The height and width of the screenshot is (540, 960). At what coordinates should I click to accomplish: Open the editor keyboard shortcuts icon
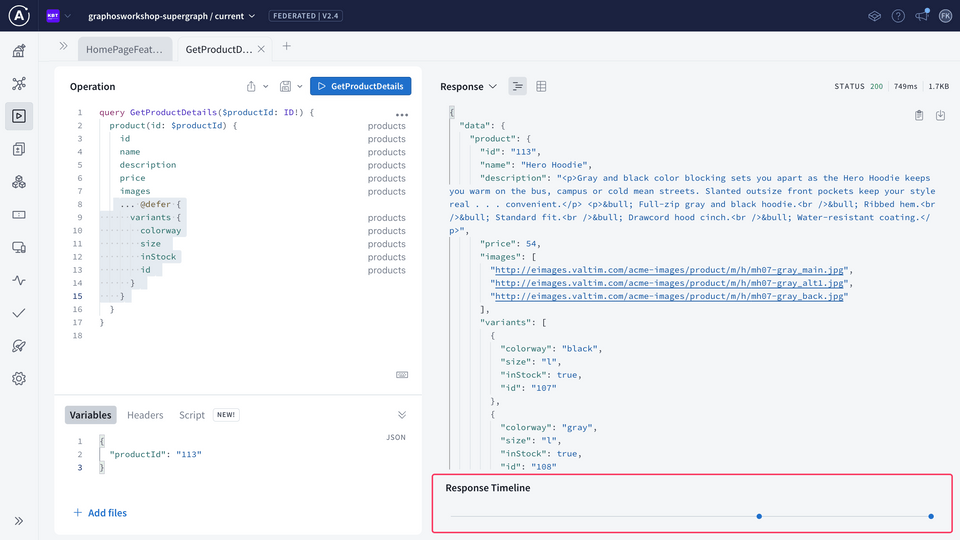point(402,375)
